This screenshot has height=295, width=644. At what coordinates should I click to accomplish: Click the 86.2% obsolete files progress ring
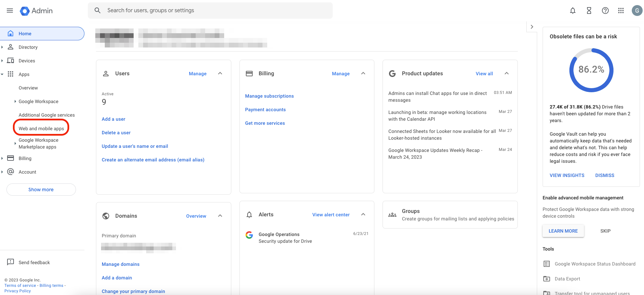click(x=591, y=70)
